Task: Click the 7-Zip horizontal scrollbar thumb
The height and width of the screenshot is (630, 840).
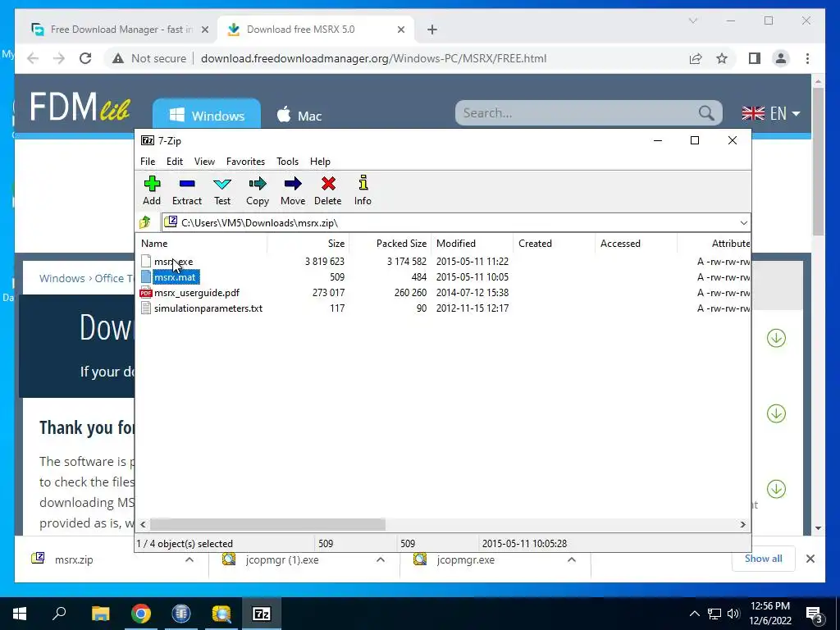Action: coord(267,524)
